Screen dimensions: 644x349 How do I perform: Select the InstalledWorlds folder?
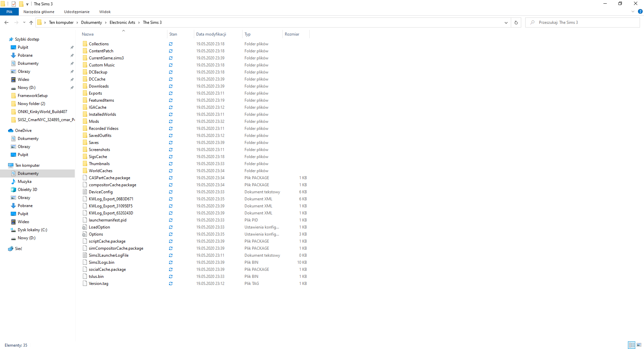tap(102, 114)
